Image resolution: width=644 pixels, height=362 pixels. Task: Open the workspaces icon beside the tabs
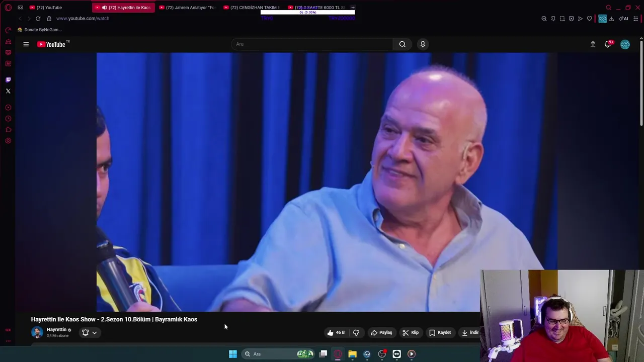pyautogui.click(x=20, y=8)
